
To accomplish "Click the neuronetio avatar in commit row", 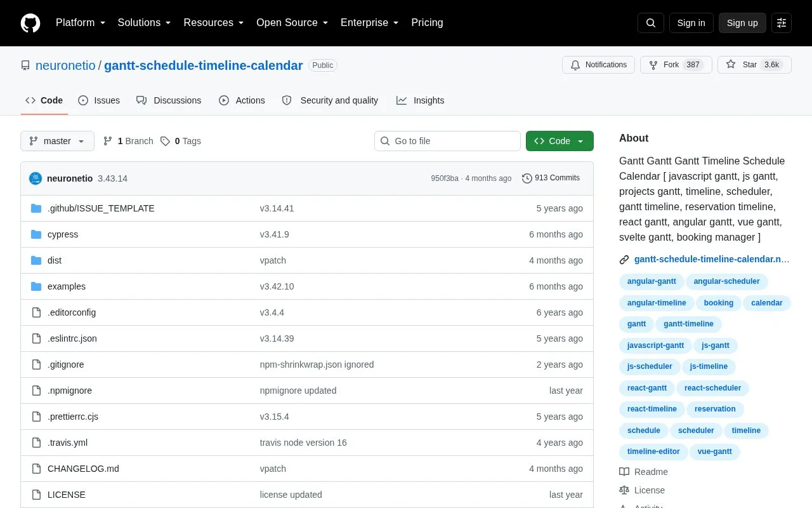I will click(x=36, y=178).
